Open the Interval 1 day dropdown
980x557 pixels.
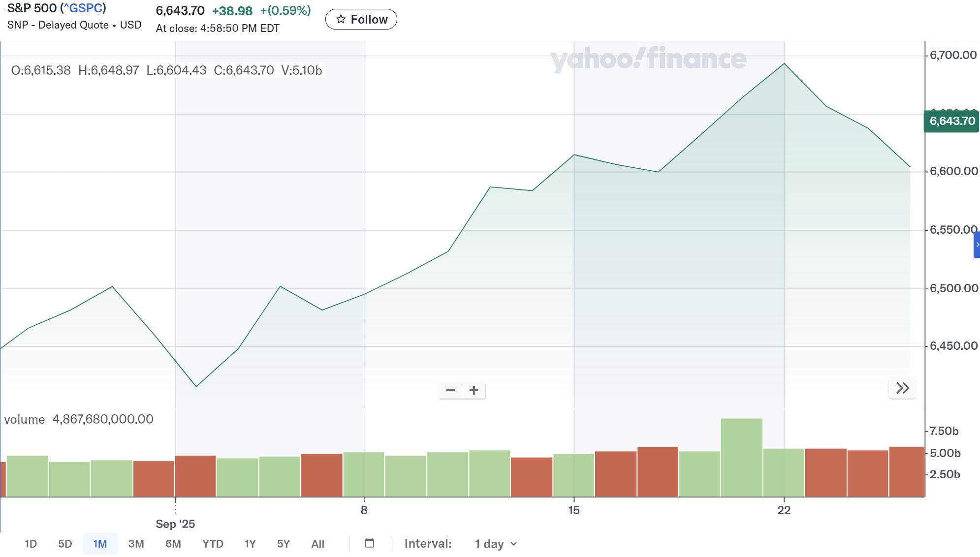tap(496, 544)
